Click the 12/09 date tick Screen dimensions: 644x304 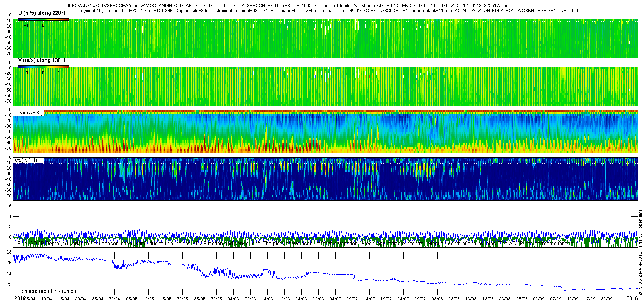point(573,299)
